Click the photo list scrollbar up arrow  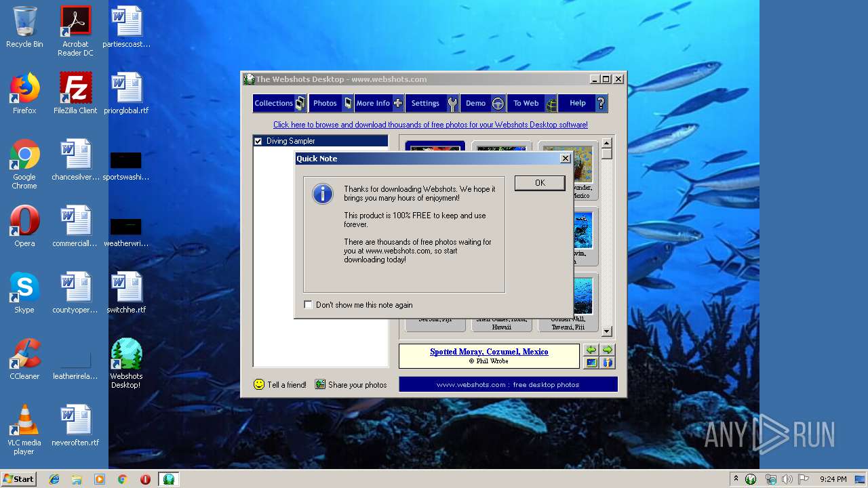tap(607, 143)
